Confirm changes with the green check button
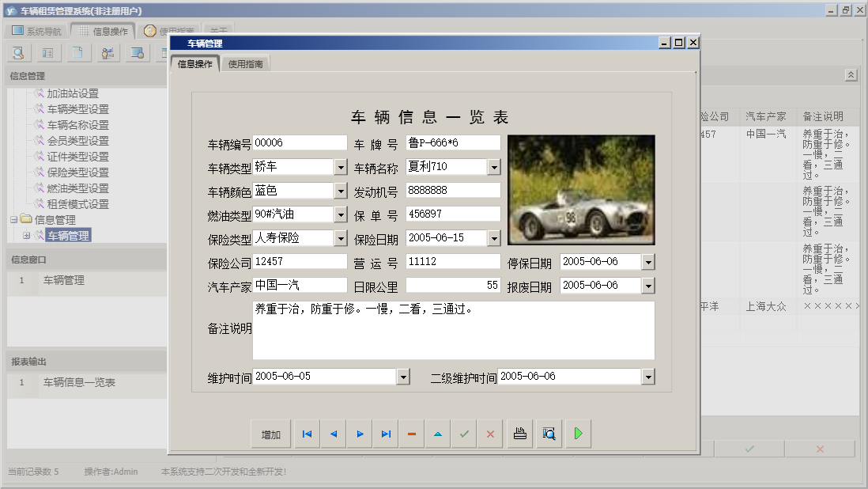The height and width of the screenshot is (489, 868). tap(464, 433)
